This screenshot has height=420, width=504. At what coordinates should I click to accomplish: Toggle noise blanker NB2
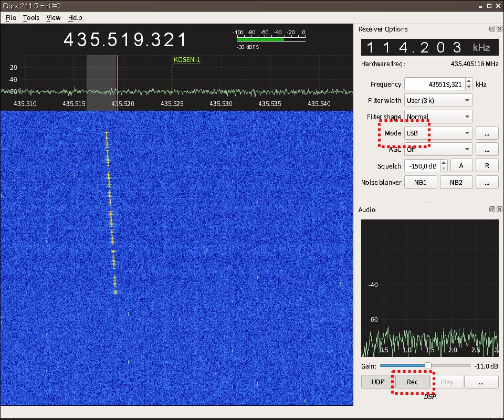[x=456, y=182]
